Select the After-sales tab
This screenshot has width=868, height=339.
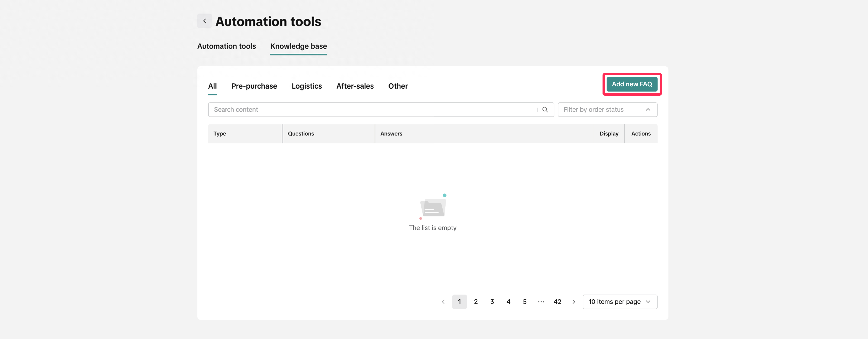(355, 86)
